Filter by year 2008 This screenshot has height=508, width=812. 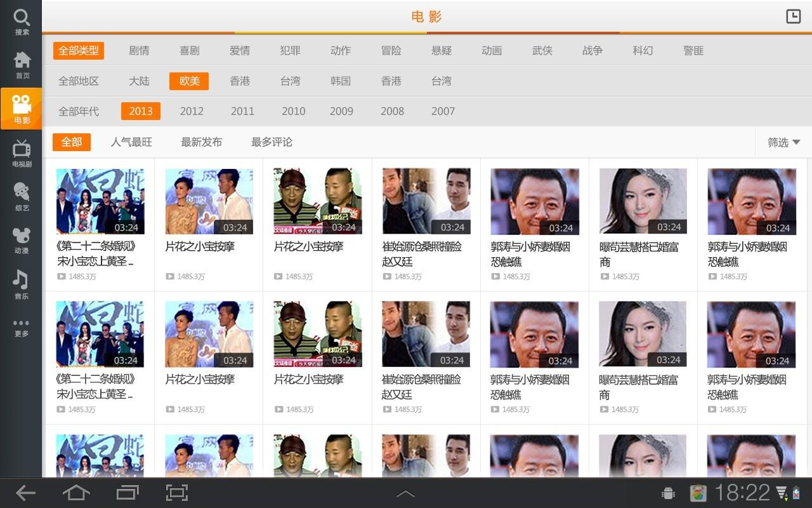click(x=392, y=111)
